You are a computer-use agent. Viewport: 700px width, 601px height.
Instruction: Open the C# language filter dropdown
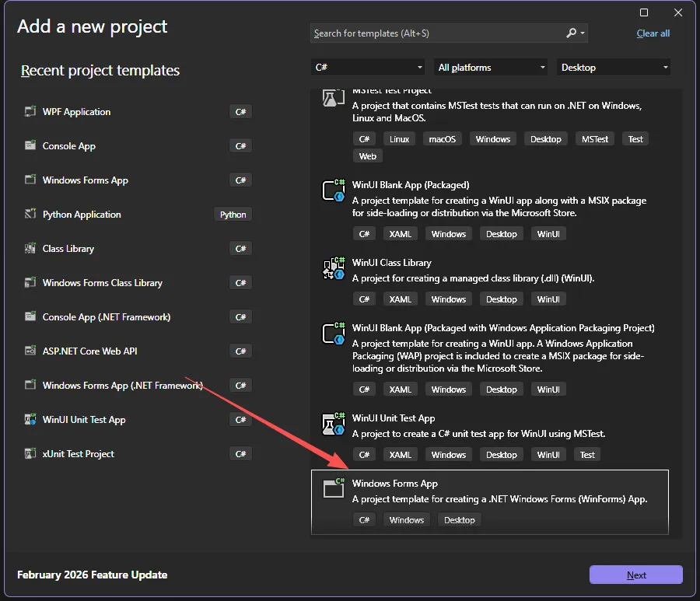point(368,68)
